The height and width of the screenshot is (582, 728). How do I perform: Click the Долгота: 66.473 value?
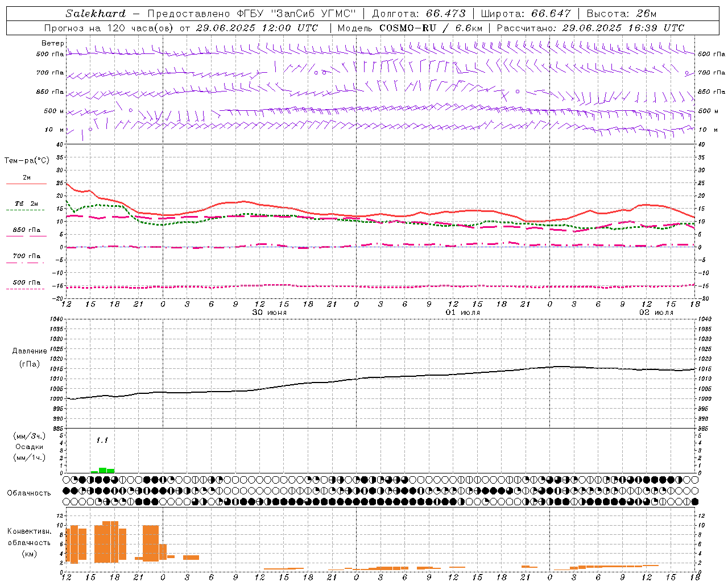pos(419,14)
